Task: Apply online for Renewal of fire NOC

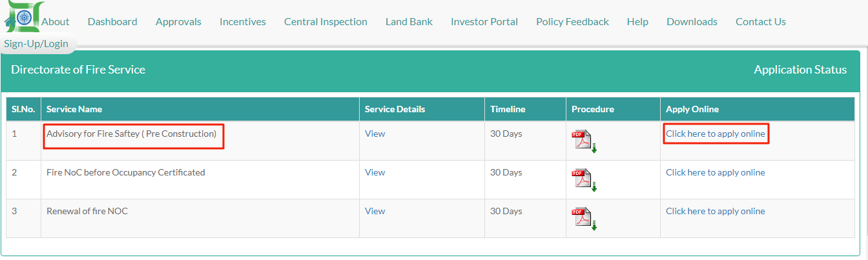Action: [x=715, y=211]
